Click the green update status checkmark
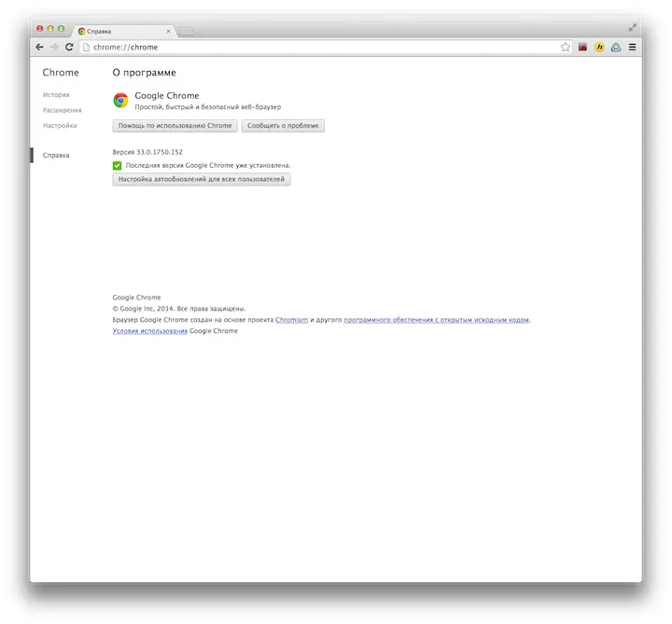 [118, 165]
